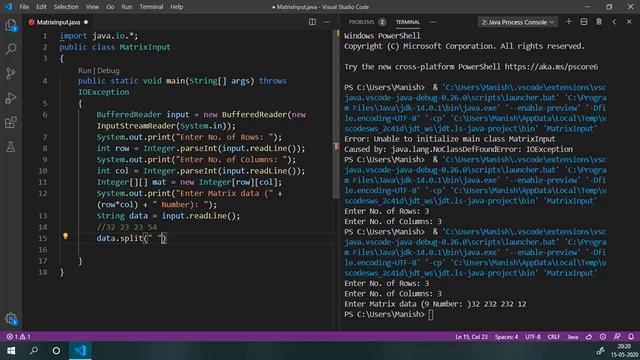Open the Run menu
Viewport: 640px width, 360px height.
click(x=127, y=7)
